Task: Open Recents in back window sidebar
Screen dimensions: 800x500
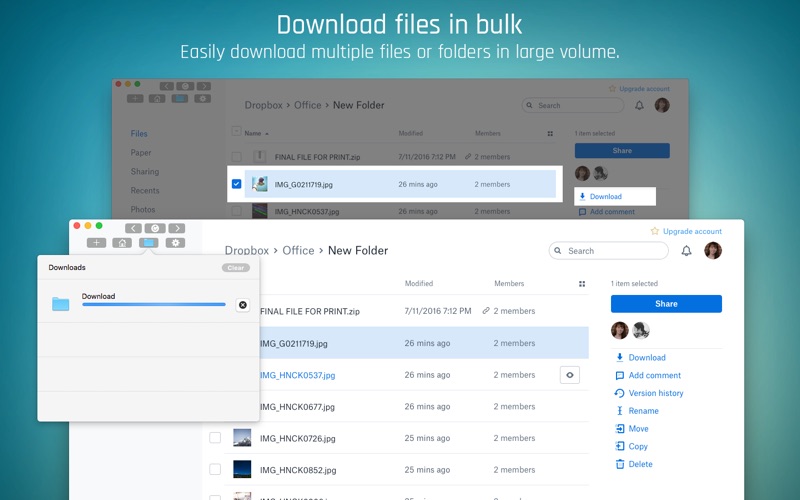Action: pos(145,190)
